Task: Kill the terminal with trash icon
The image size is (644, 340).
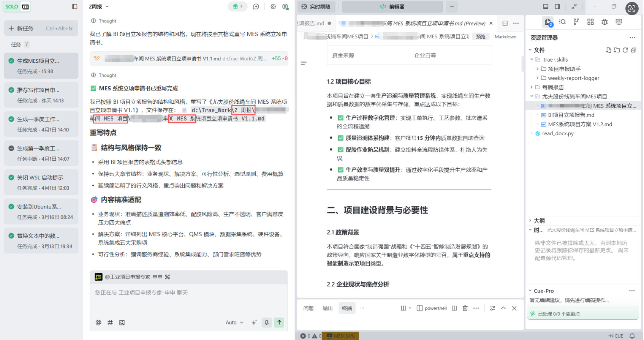Action: point(465,308)
